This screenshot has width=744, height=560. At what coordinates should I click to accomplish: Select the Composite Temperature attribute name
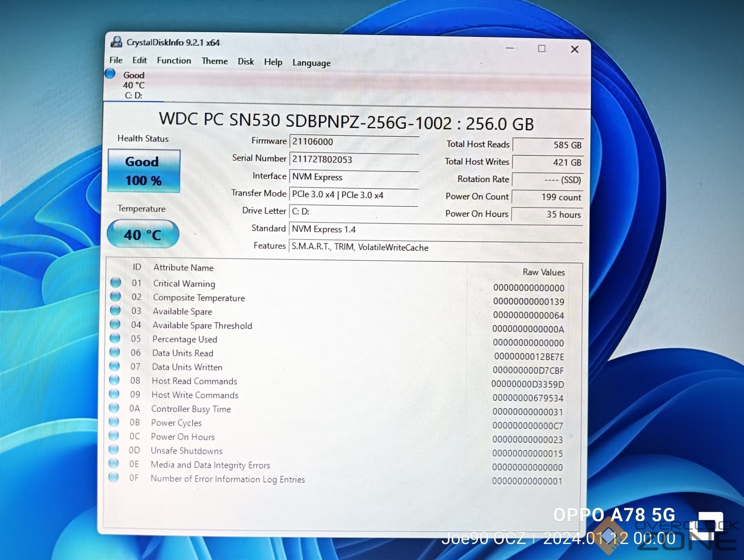click(x=199, y=298)
